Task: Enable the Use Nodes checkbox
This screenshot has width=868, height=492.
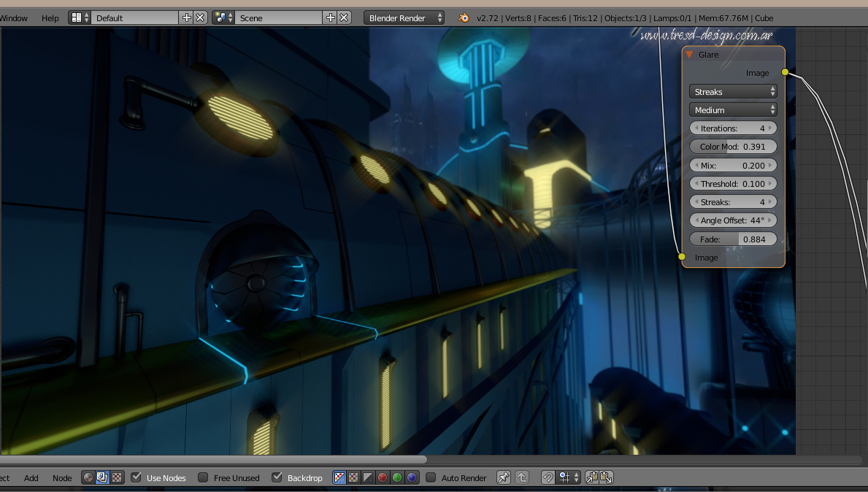Action: (137, 477)
